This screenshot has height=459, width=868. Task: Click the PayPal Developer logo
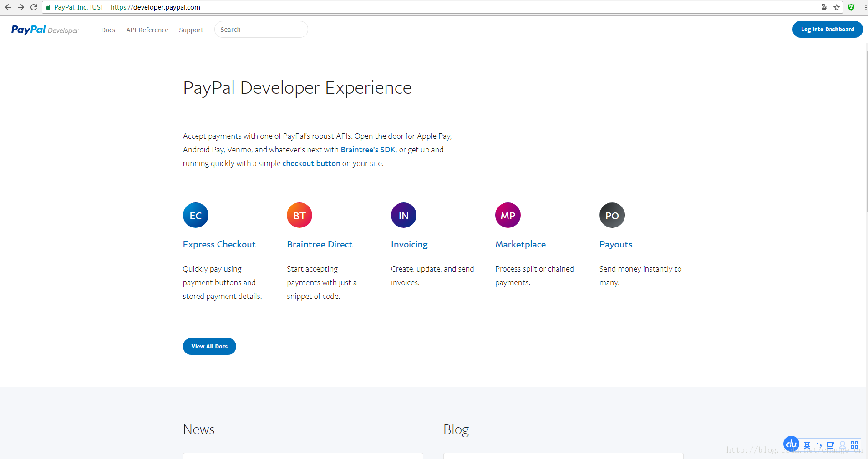[x=45, y=30]
